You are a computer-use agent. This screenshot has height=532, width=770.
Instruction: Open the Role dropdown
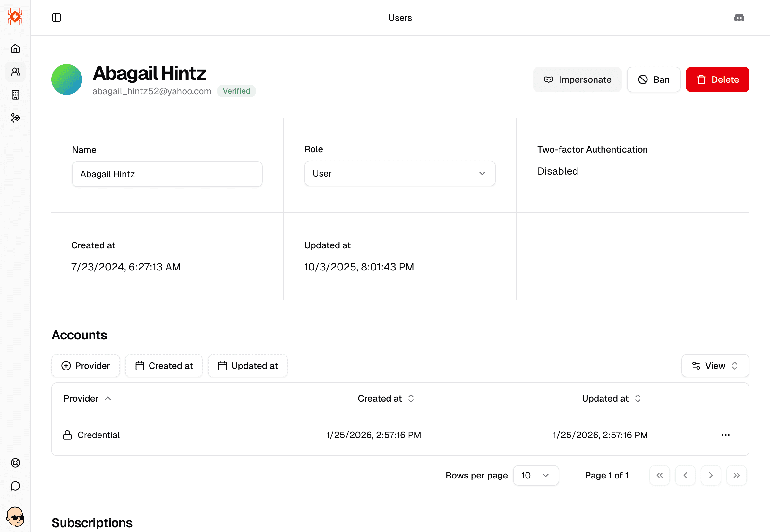[x=399, y=173]
